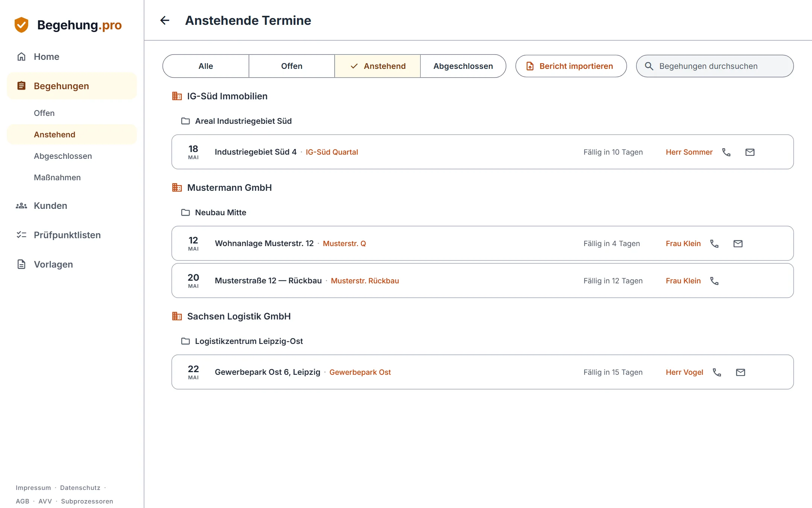Open the Gewerbepark Ost link

[360, 372]
